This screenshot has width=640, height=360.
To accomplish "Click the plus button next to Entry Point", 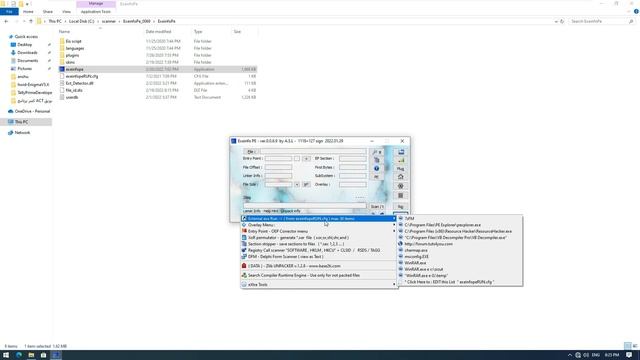I will 306,158.
